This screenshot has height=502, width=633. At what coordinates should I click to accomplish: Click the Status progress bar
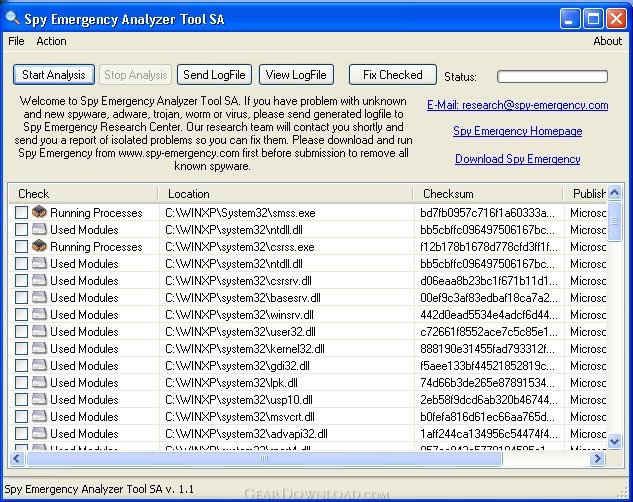(x=552, y=76)
